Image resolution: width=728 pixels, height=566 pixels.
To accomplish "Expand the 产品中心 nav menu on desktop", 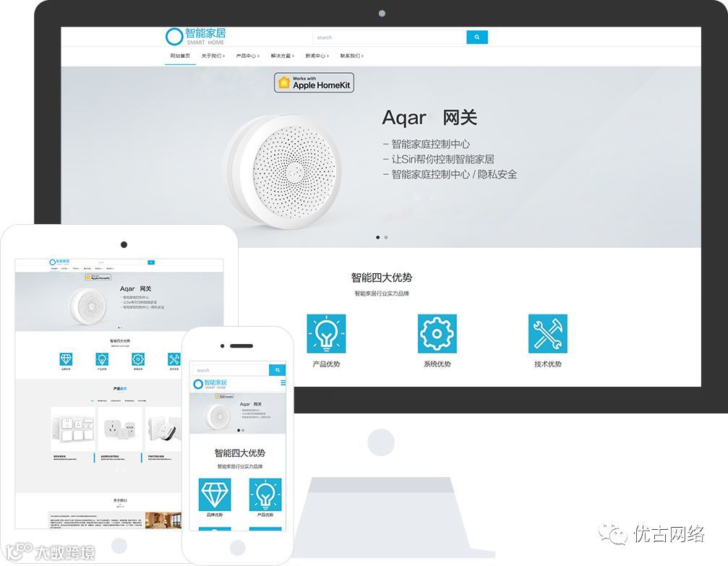I will click(x=247, y=56).
